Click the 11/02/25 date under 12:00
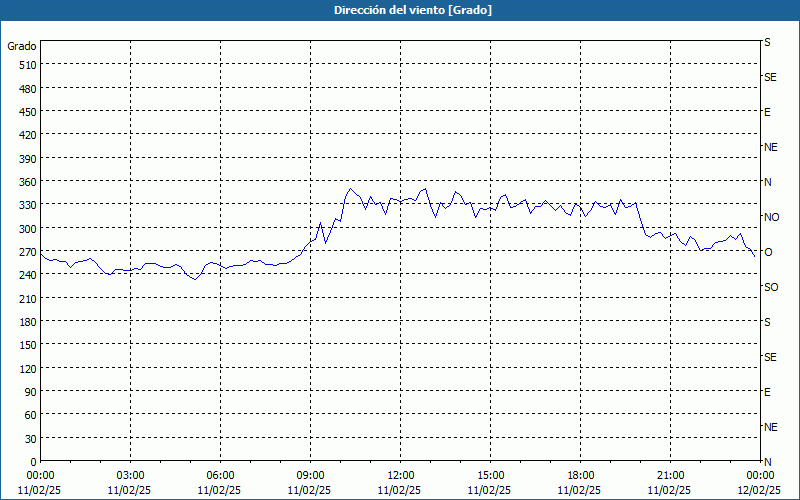The height and width of the screenshot is (500, 800). (399, 490)
